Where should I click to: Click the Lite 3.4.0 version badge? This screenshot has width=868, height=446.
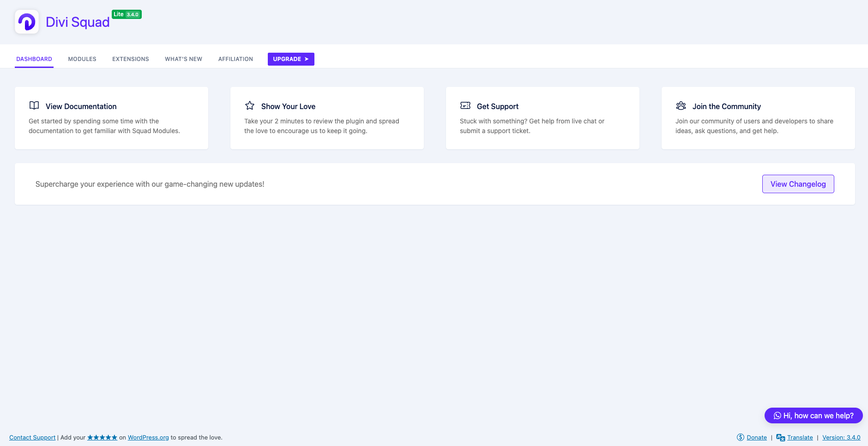127,14
